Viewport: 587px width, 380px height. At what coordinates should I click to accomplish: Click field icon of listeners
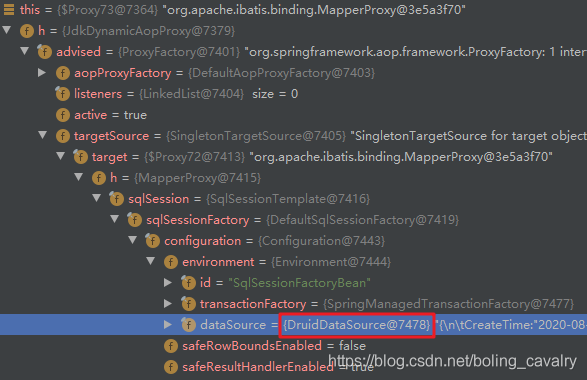tap(63, 94)
